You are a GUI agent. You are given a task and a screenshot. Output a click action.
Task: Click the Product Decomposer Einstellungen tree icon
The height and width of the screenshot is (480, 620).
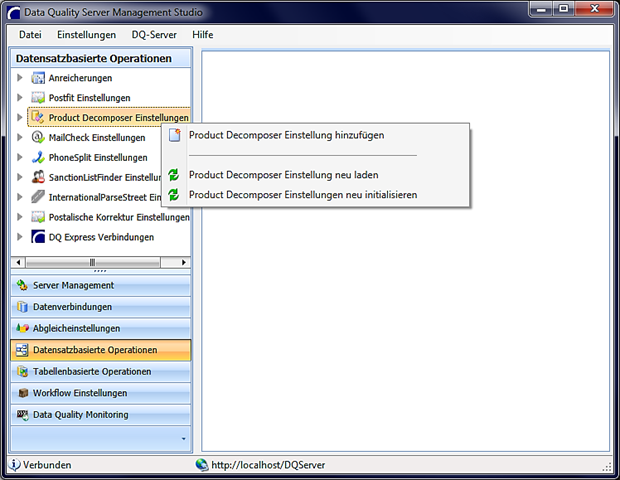(38, 117)
